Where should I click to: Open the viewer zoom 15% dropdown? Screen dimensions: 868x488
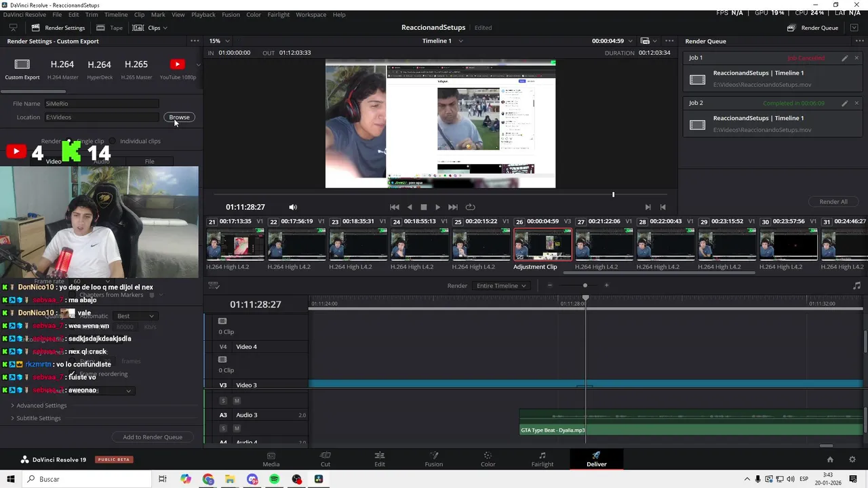click(x=219, y=41)
